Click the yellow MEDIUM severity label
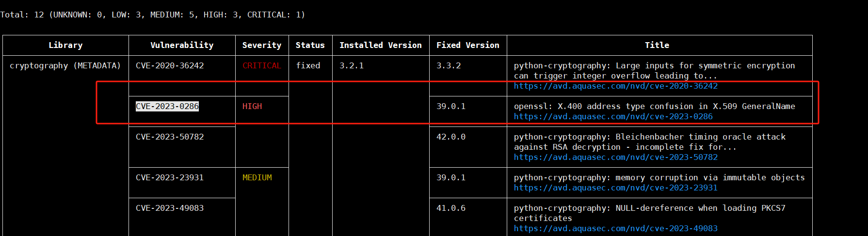The width and height of the screenshot is (868, 236). click(x=257, y=178)
